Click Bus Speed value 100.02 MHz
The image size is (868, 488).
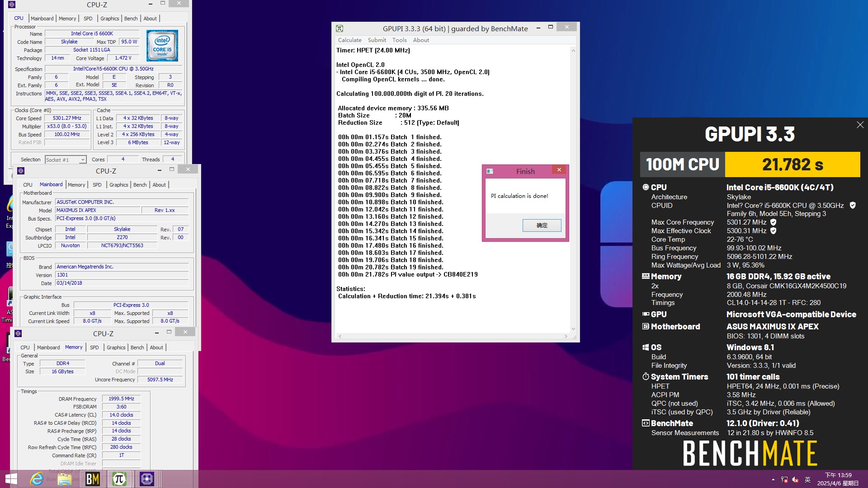[x=67, y=135]
